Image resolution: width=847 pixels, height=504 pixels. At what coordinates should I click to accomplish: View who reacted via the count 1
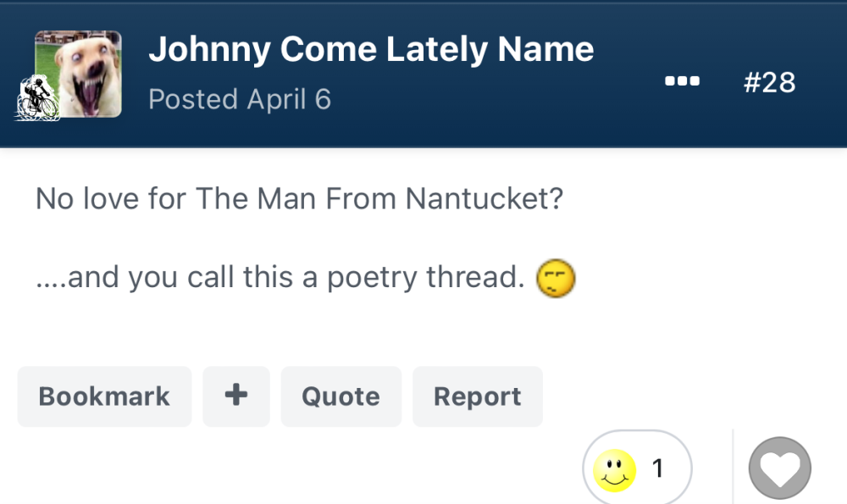pos(657,468)
